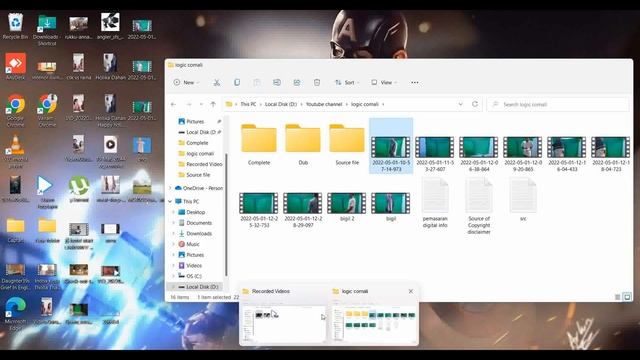Open the See more ellipsis menu
Screen dimensions: 640x360
[415, 82]
